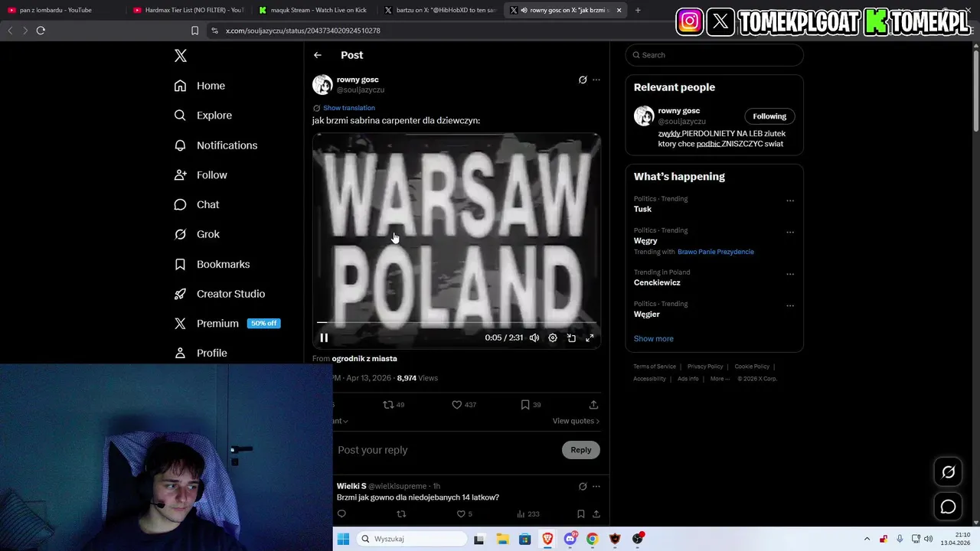
Task: Open Brave browser from taskbar
Action: click(x=547, y=539)
